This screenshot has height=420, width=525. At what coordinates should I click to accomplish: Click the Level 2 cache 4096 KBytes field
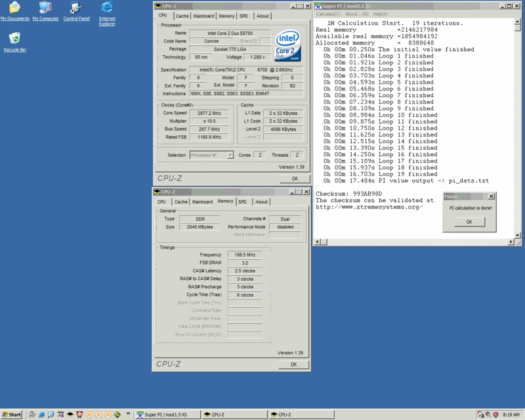[283, 129]
